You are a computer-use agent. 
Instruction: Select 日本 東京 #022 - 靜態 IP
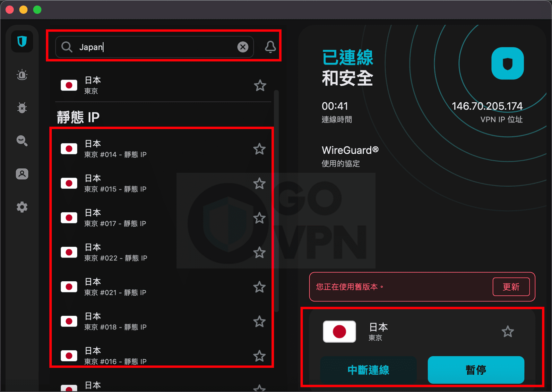pos(162,252)
